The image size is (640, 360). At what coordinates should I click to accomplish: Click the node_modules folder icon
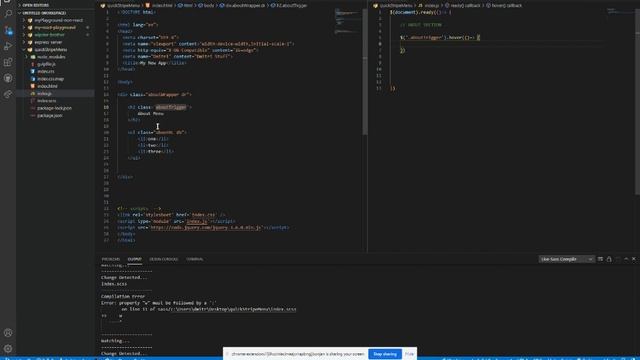[33, 57]
